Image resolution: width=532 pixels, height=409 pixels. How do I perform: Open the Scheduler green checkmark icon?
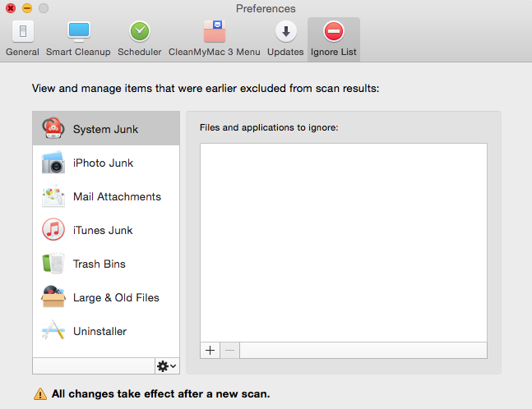tap(140, 31)
